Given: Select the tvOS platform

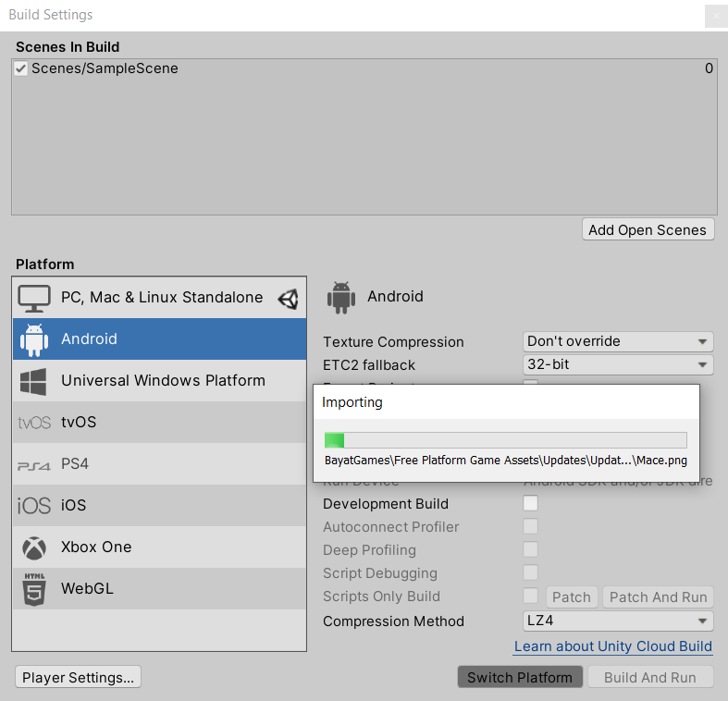Looking at the screenshot, I should click(159, 422).
